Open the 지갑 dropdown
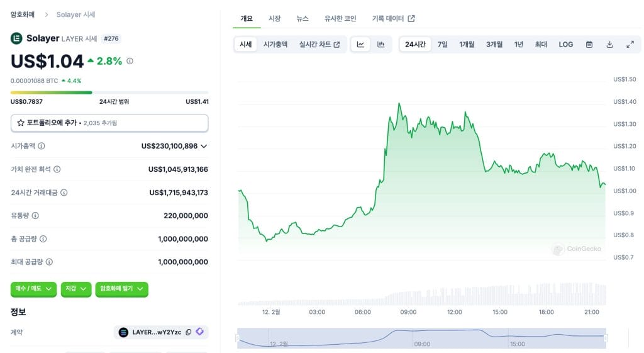This screenshot has width=644, height=353. (x=76, y=288)
